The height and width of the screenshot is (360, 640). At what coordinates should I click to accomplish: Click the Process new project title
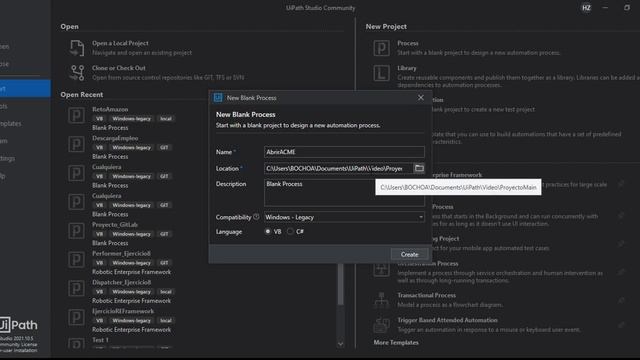408,43
